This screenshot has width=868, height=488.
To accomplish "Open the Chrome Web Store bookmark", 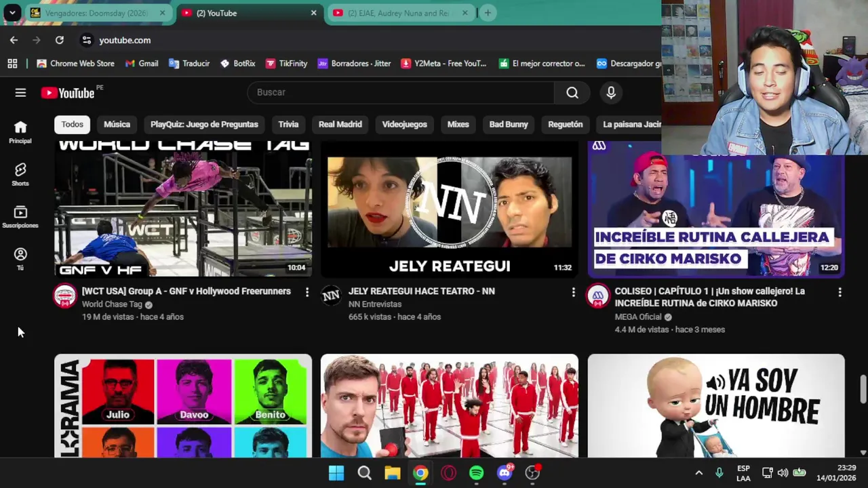I will click(x=75, y=63).
